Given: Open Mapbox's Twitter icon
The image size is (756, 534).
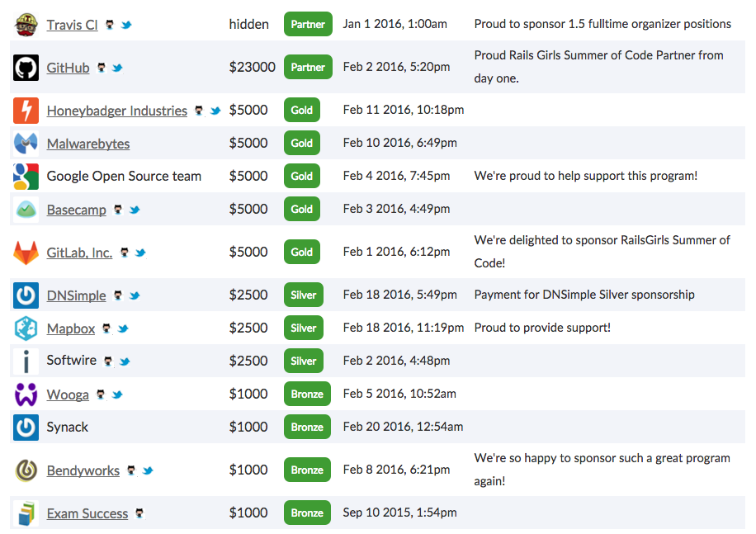Looking at the screenshot, I should point(123,328).
